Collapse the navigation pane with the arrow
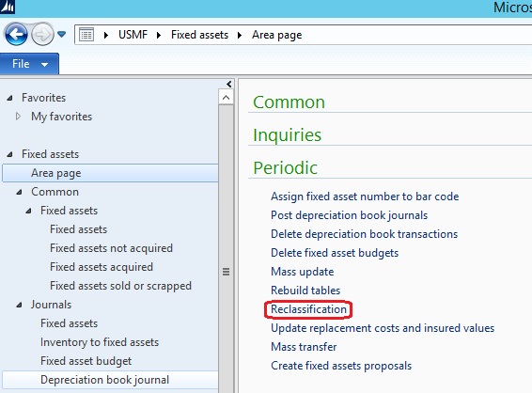 pos(229,84)
